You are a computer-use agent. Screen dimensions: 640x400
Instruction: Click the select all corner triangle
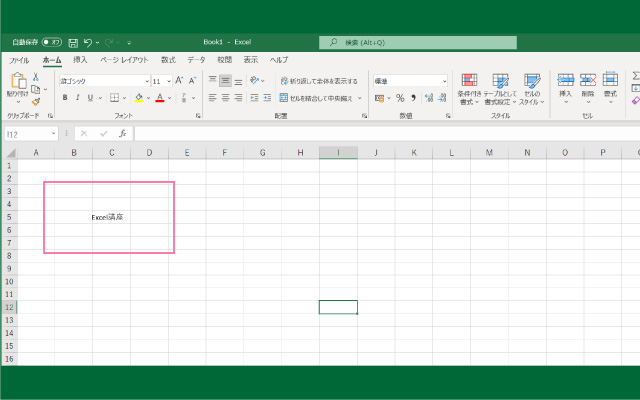[11, 153]
